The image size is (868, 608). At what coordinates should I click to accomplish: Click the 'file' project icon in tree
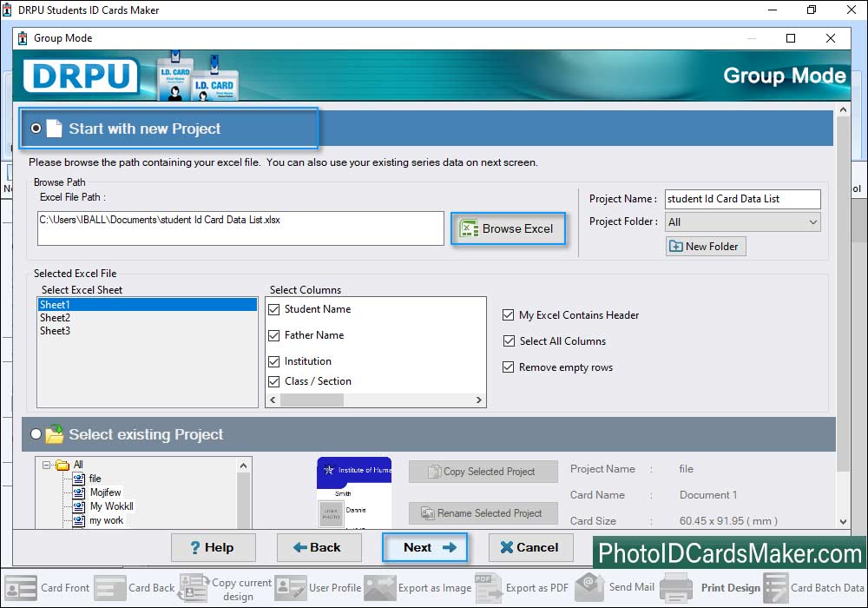click(x=79, y=479)
